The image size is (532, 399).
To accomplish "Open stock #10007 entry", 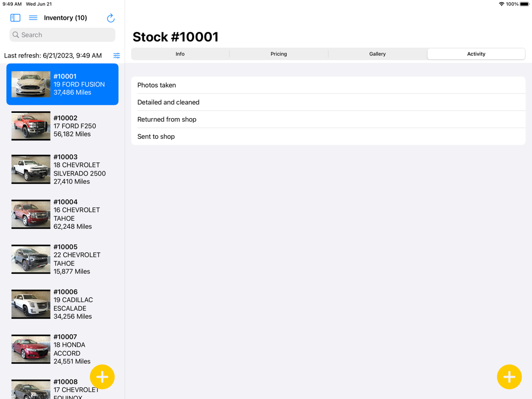I will (x=62, y=349).
